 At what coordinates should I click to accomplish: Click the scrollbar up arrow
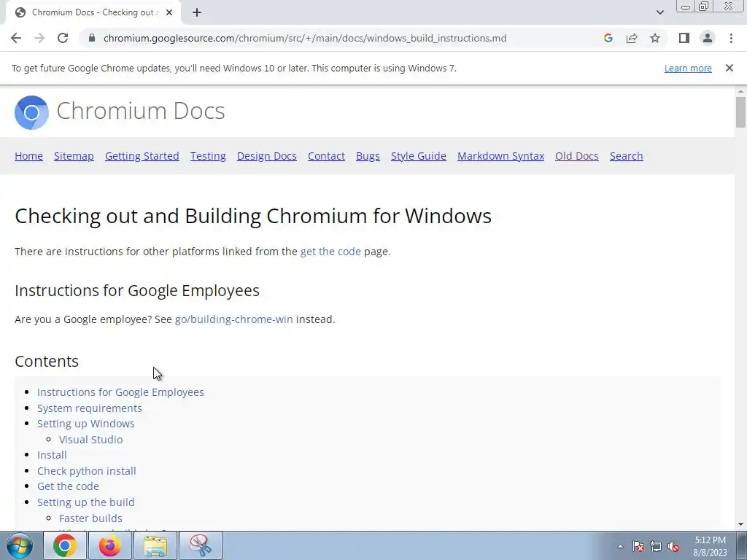click(x=740, y=91)
